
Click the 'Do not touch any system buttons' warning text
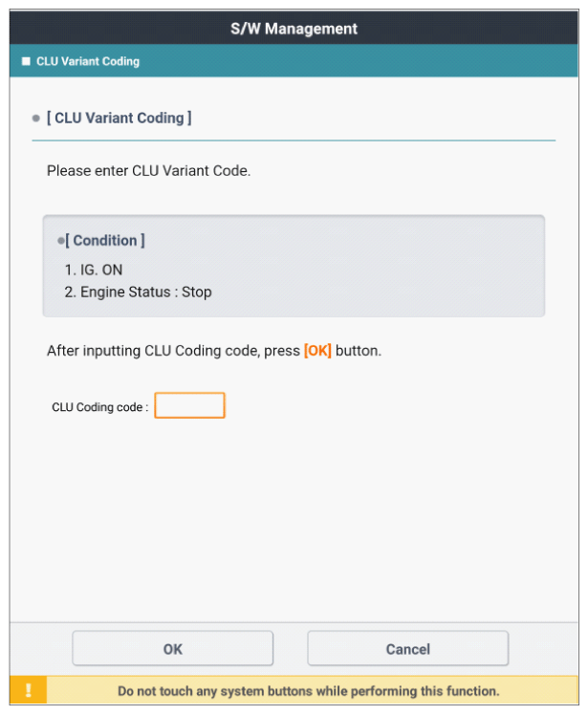[308, 690]
